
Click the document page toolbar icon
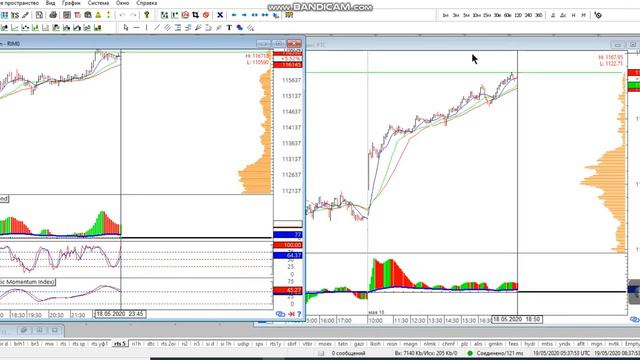coord(39,15)
